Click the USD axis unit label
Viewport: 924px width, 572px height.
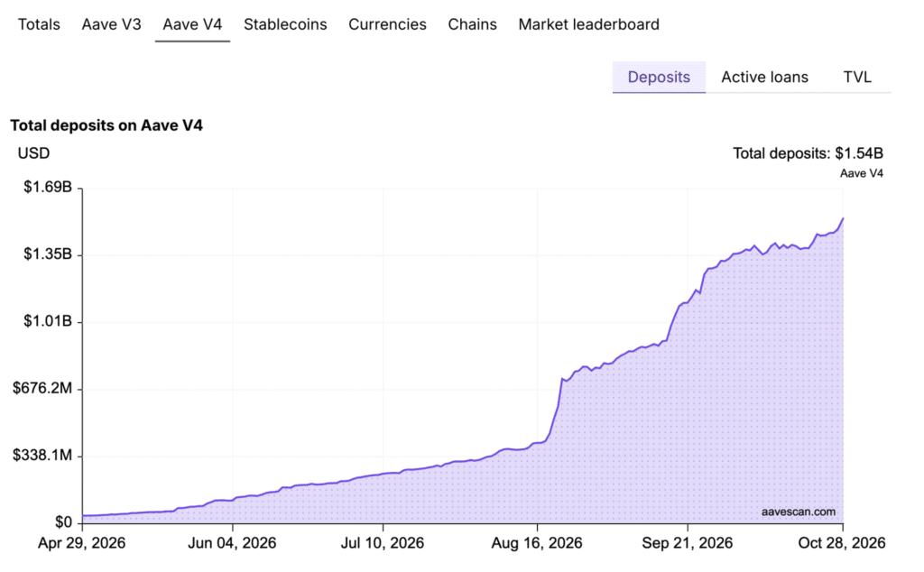[x=33, y=153]
